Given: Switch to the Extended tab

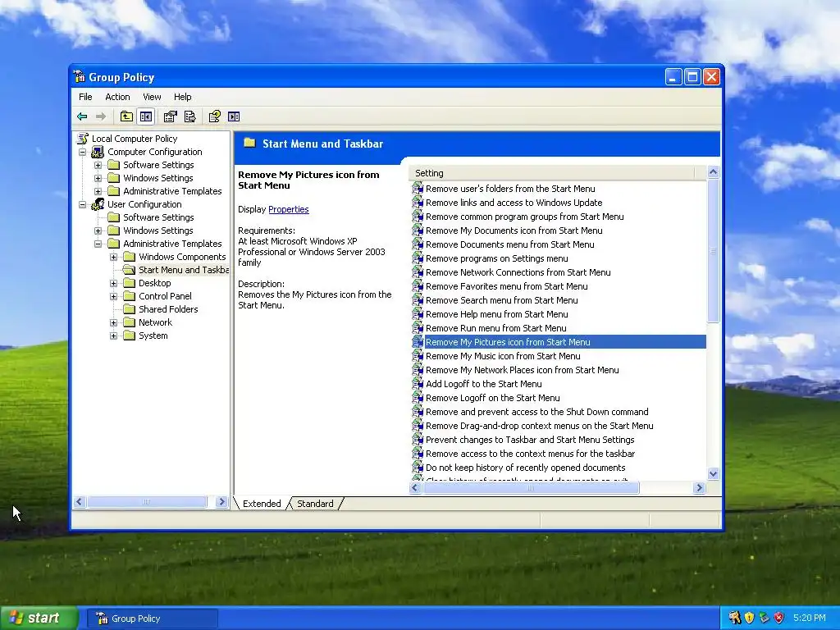Looking at the screenshot, I should [262, 504].
